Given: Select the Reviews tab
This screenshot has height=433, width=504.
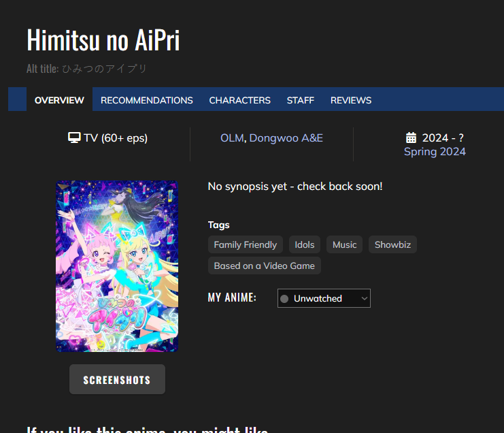Looking at the screenshot, I should coord(351,100).
